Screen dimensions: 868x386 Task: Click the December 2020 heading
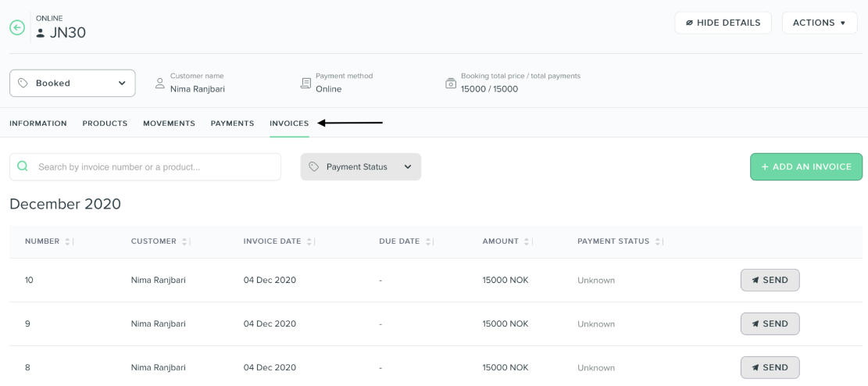(x=66, y=205)
